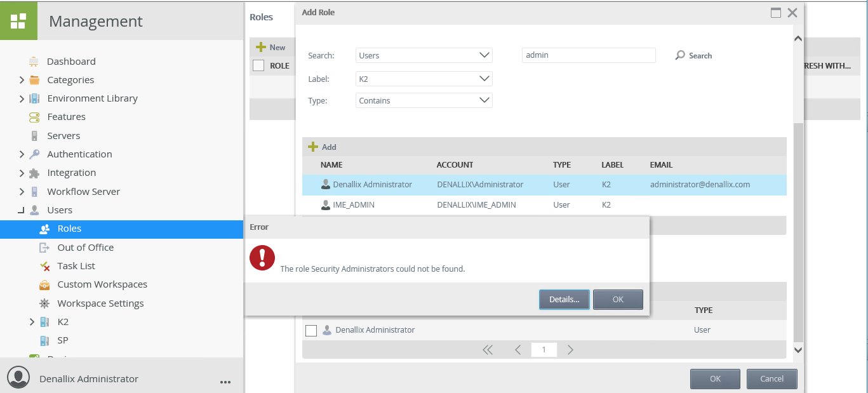Screen dimensions: 868x393
Task: Click scroll down arrow in Add Role dialog
Action: (x=798, y=349)
